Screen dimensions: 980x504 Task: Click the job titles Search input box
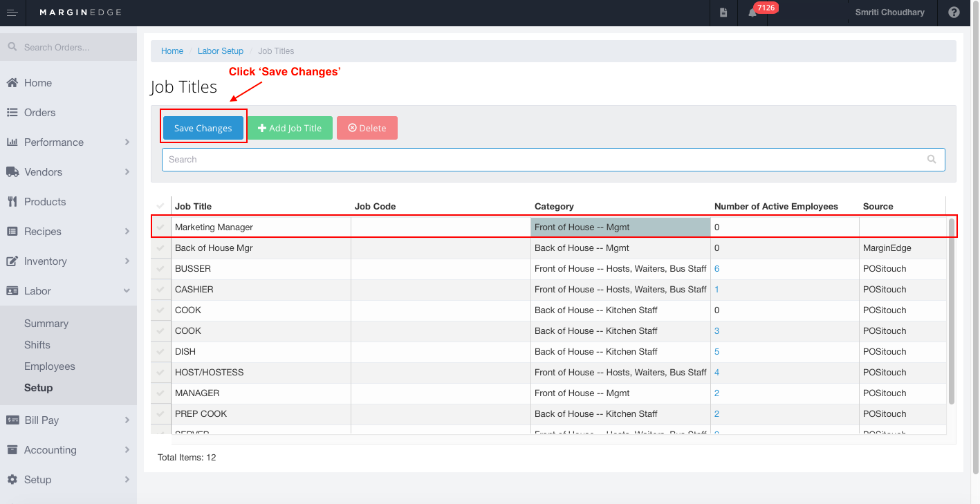click(553, 159)
